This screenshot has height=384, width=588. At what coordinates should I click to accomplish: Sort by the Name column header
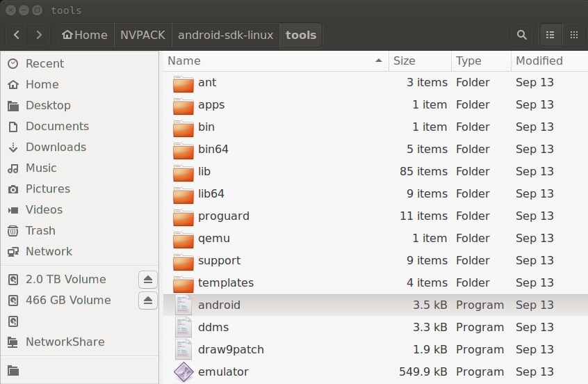point(276,61)
